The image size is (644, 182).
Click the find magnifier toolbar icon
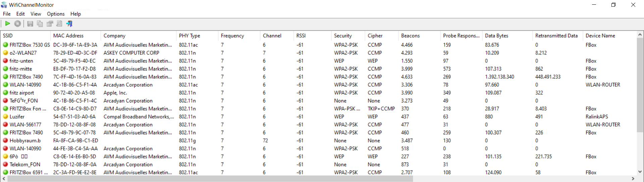pos(59,24)
